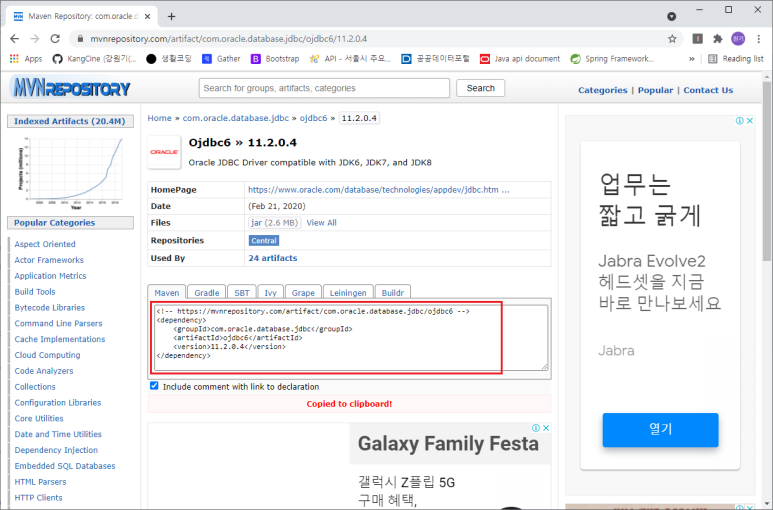The image size is (773, 510).
Task: Open Aspect Oriented category
Action: pos(45,244)
